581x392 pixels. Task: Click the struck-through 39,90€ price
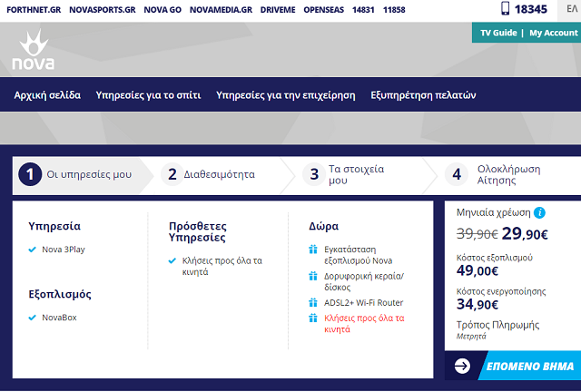click(x=477, y=233)
